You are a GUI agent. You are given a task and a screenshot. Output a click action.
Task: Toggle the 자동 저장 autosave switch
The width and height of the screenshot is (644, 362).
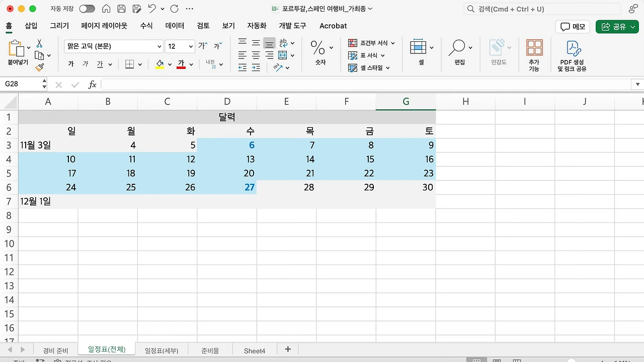(x=87, y=9)
